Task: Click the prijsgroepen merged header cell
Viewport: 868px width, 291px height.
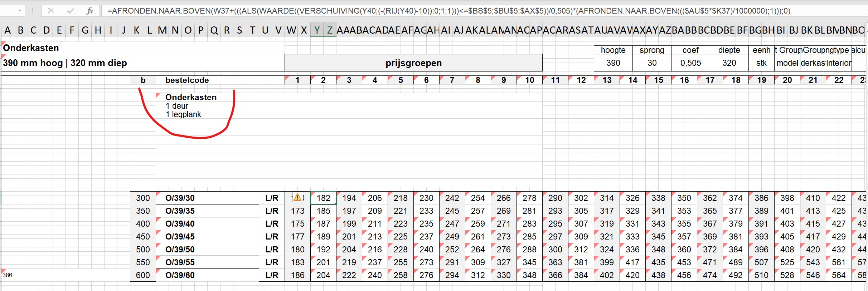Action: tap(413, 63)
